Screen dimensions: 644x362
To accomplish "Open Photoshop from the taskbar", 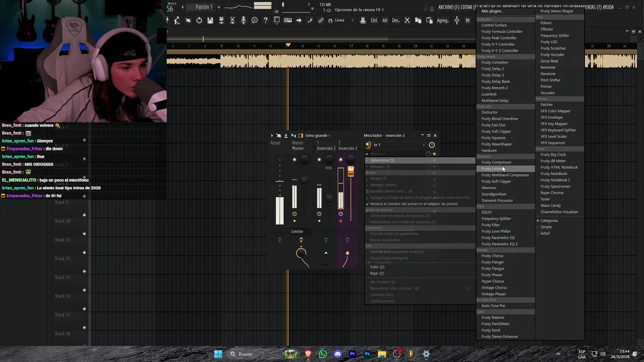I will pos(367,354).
